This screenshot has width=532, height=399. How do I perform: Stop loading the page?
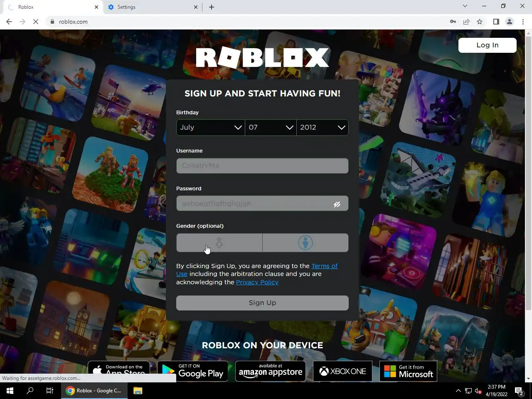tap(36, 22)
